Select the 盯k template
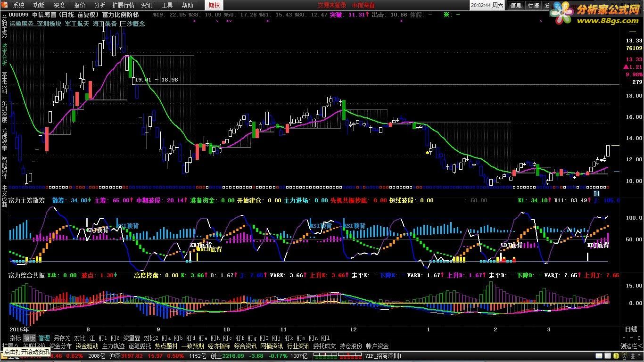Screen dimensions: 644x362 289,338
